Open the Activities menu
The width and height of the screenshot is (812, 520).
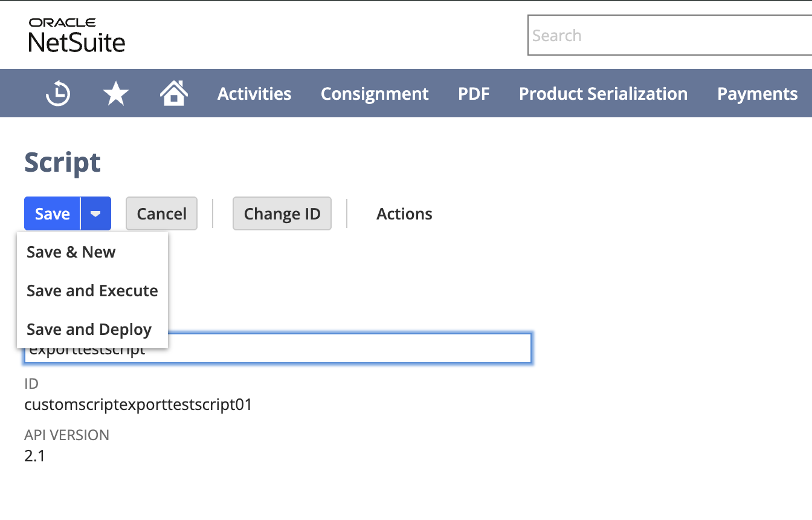point(254,94)
